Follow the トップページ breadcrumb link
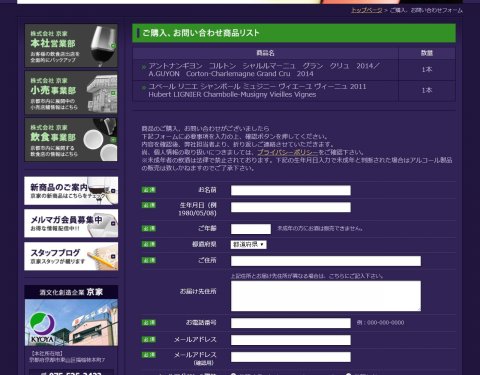The height and width of the screenshot is (375, 480). tap(367, 10)
